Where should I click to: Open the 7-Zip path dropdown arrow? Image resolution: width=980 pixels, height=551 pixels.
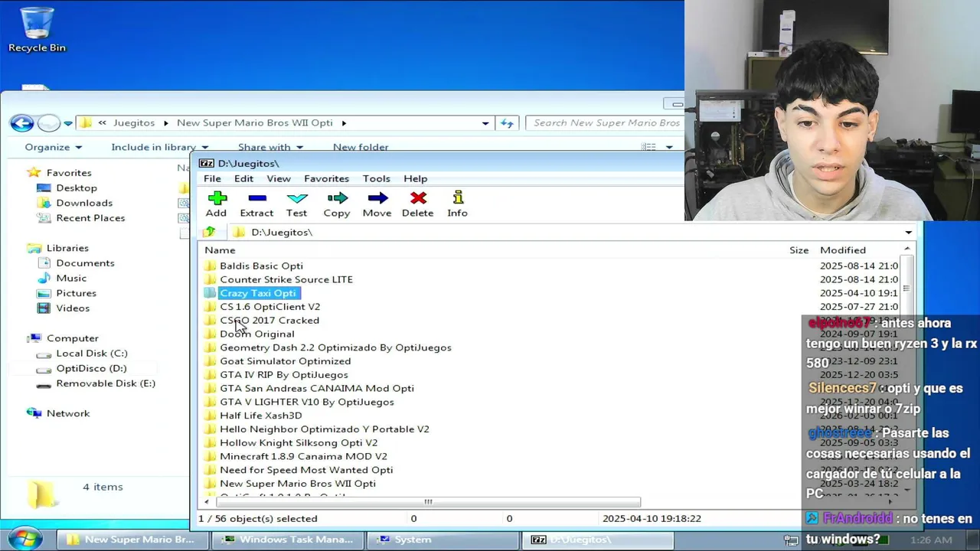point(909,233)
